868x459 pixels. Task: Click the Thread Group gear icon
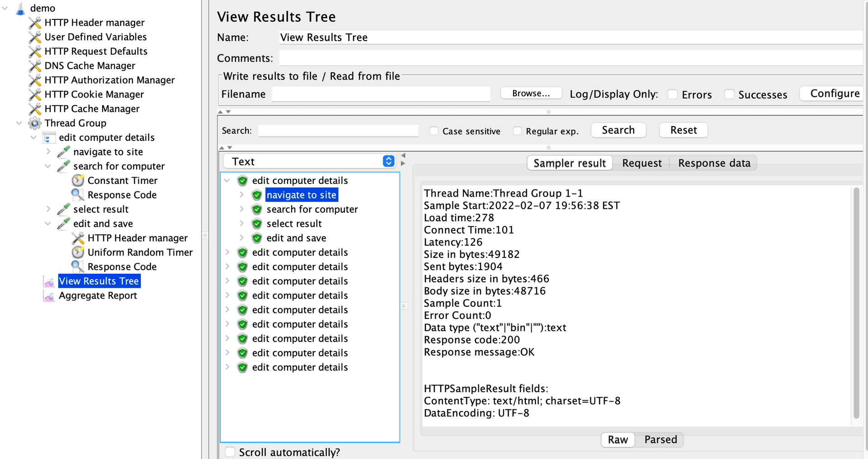(35, 123)
